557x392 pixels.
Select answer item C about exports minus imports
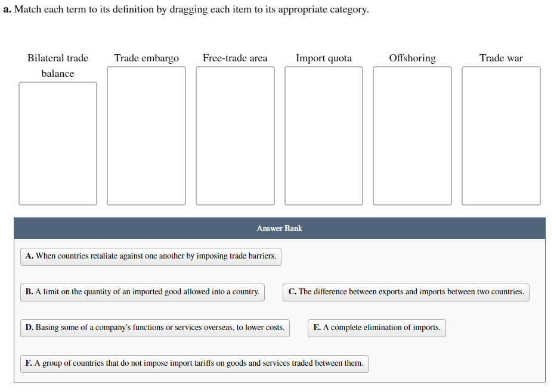[406, 292]
